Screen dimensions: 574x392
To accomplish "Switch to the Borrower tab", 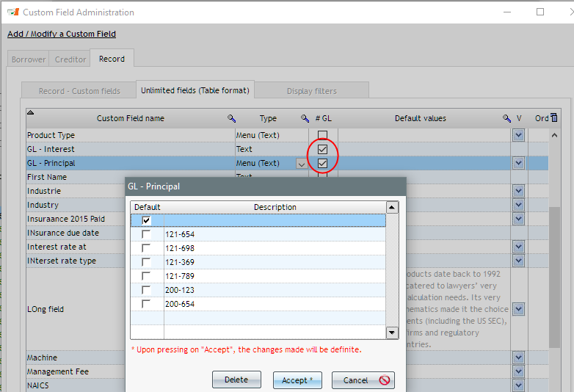I will (x=29, y=59).
